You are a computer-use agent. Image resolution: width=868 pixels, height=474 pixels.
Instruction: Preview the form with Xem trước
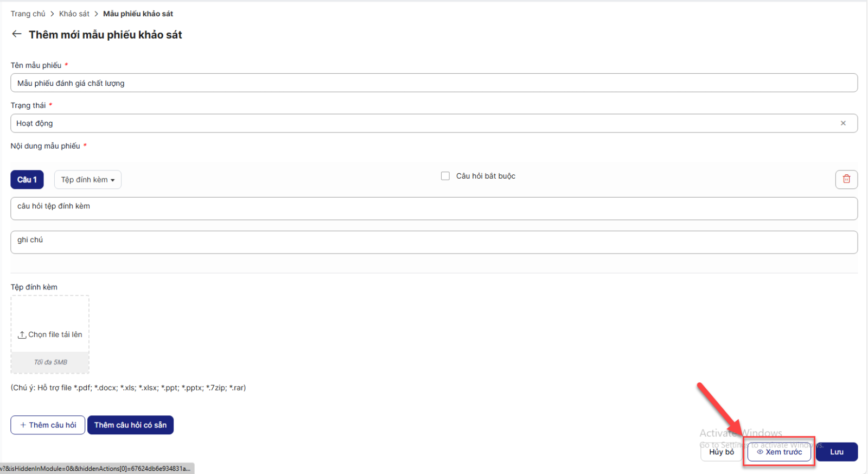coord(779,452)
